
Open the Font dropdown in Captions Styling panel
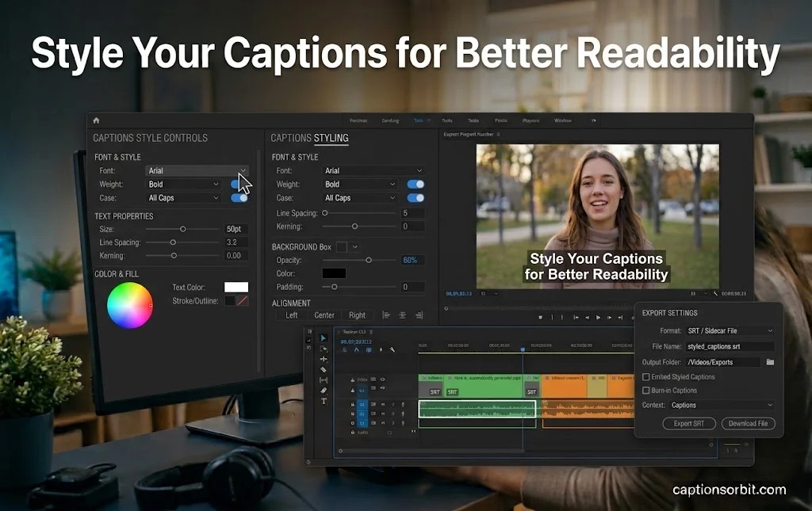click(373, 170)
